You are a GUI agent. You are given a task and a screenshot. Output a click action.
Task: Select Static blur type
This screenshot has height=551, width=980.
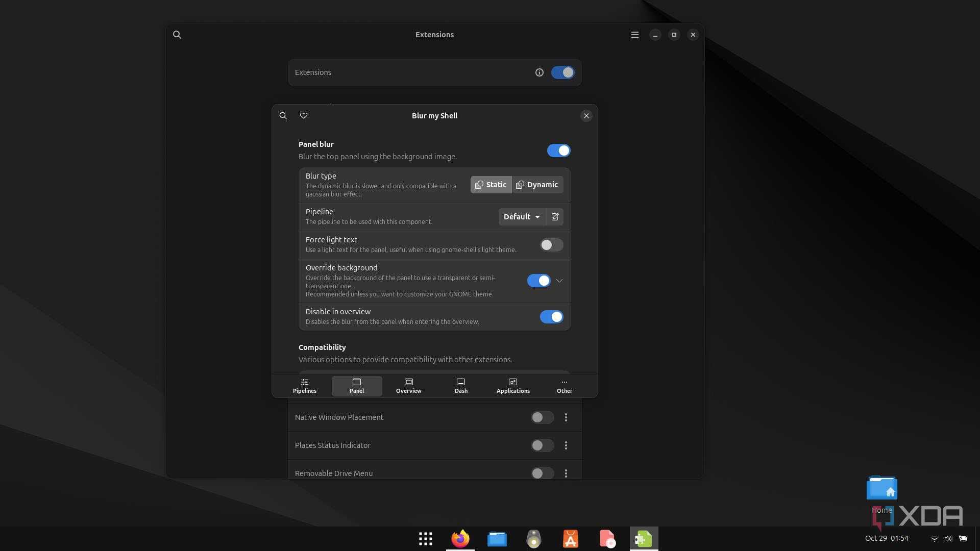[491, 185]
